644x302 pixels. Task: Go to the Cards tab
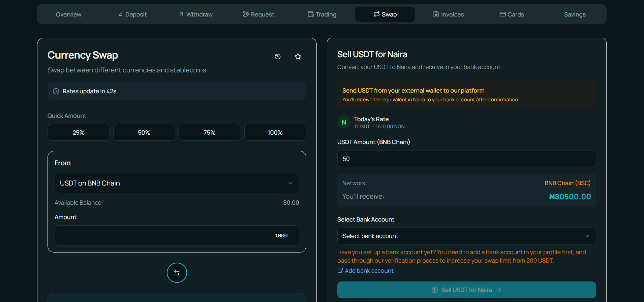[512, 14]
